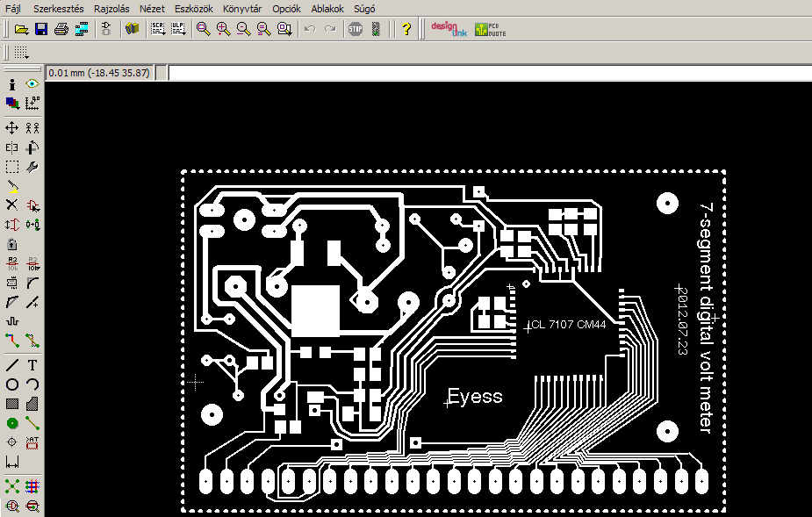
Task: Open the Display layers tool
Action: [x=12, y=103]
